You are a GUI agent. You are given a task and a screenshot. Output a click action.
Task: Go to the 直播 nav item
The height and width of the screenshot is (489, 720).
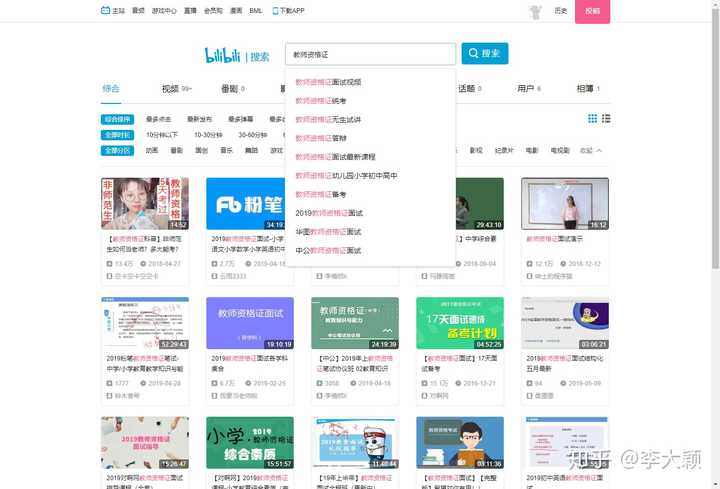pyautogui.click(x=190, y=10)
